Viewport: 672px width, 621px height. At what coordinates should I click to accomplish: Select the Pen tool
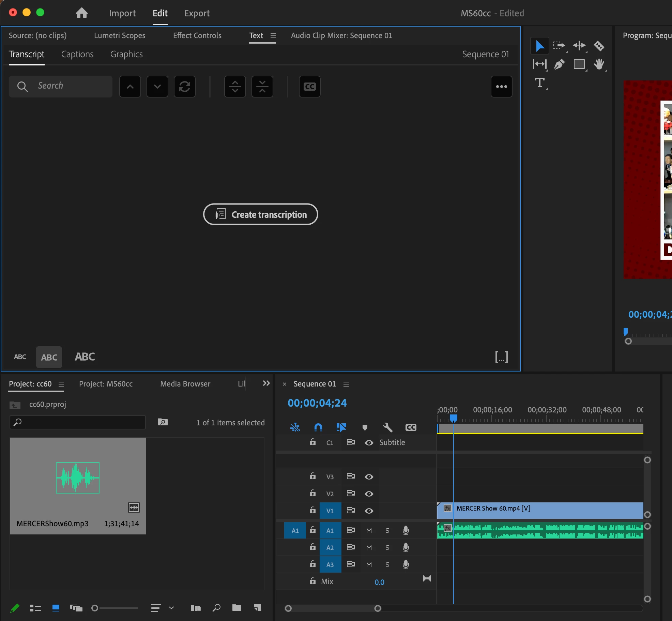pyautogui.click(x=559, y=64)
